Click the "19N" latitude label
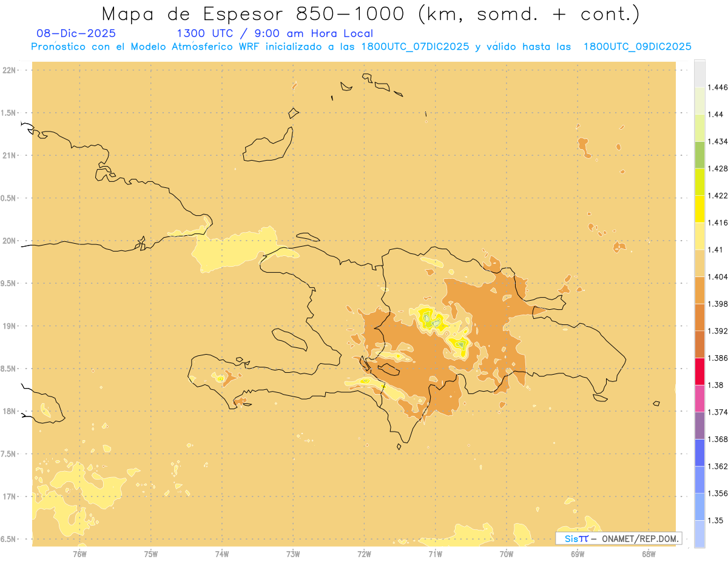Viewport: 728px width, 562px height. (x=9, y=326)
